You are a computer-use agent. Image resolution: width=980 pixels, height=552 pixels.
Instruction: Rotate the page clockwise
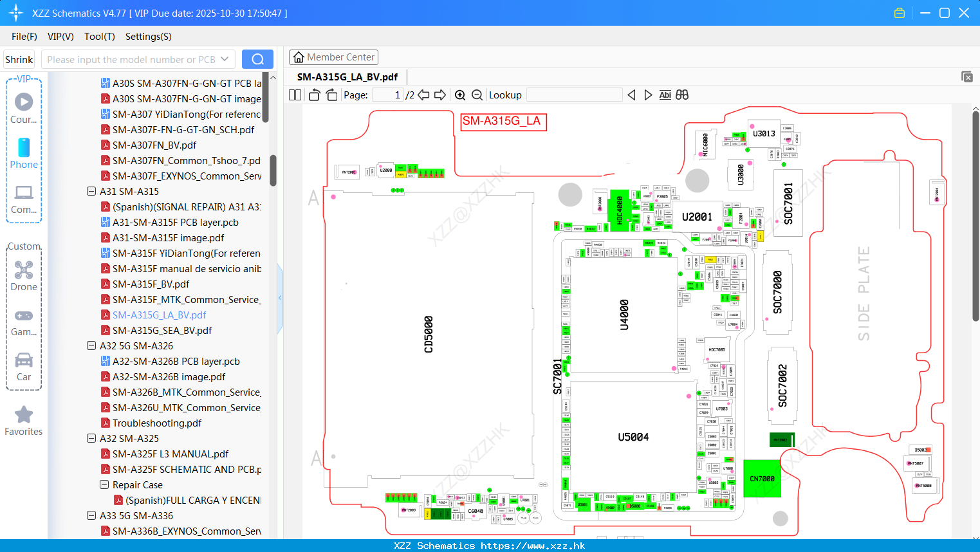tap(331, 95)
